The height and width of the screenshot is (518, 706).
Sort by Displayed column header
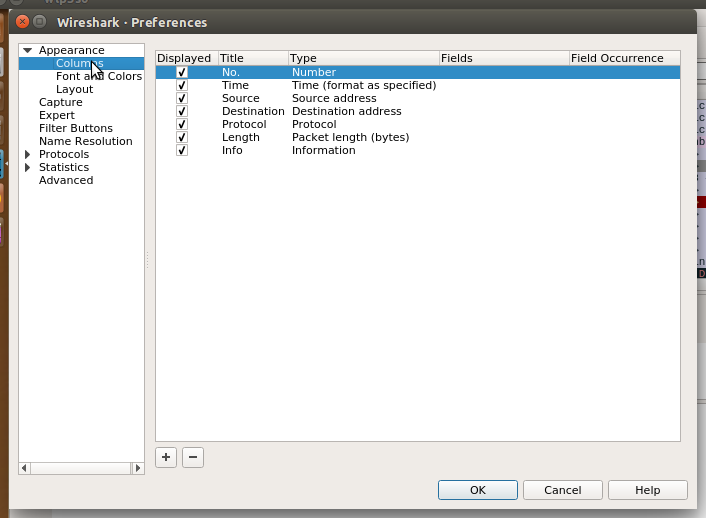(x=187, y=58)
